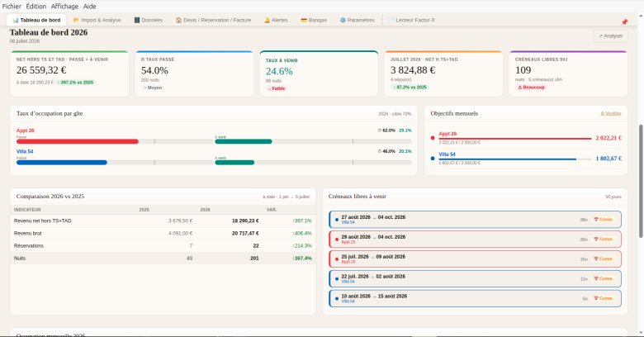Image resolution: width=644 pixels, height=337 pixels.
Task: Select the Taux à venir 24.6% card
Action: (319, 74)
